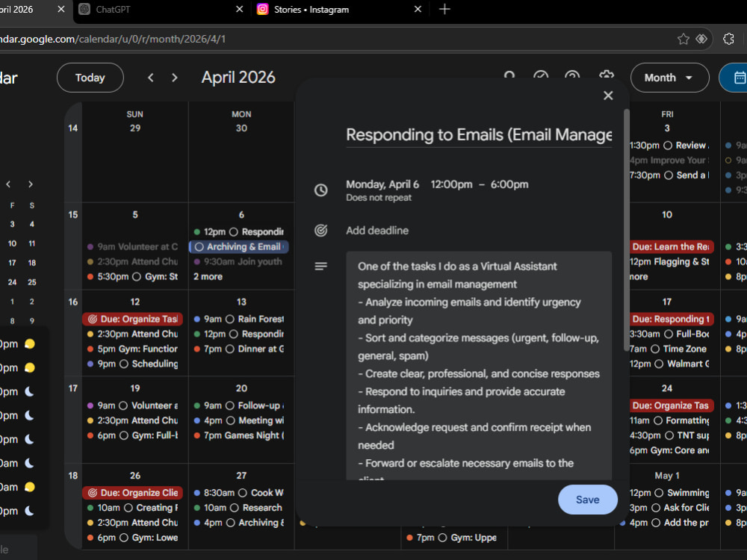The width and height of the screenshot is (747, 560).
Task: Close the task edit dialog
Action: click(x=608, y=96)
